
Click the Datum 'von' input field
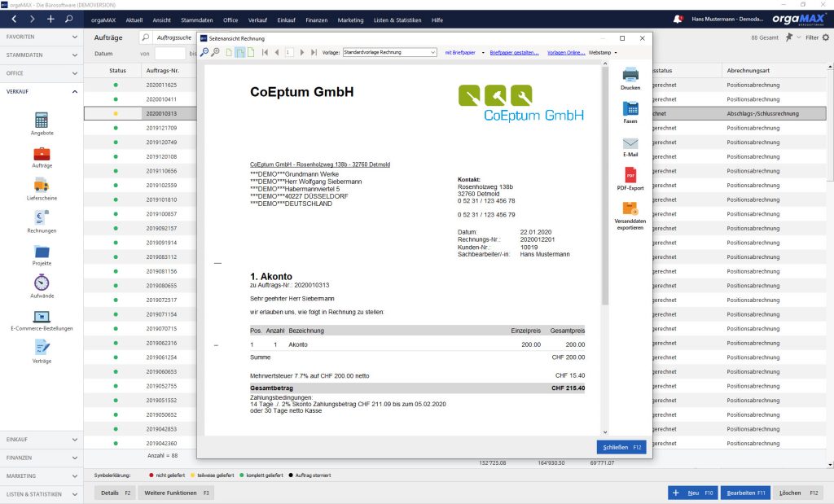tap(170, 54)
